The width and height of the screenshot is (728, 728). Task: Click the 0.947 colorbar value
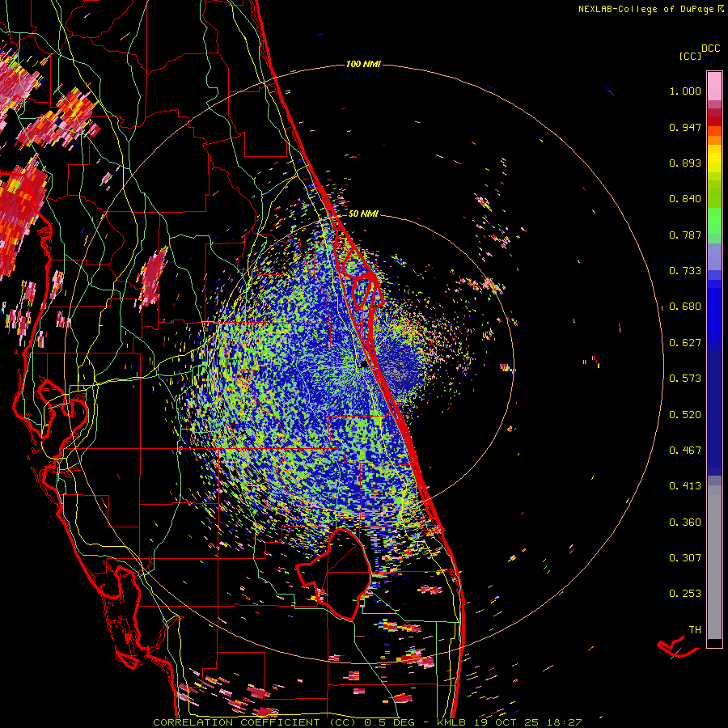point(685,127)
